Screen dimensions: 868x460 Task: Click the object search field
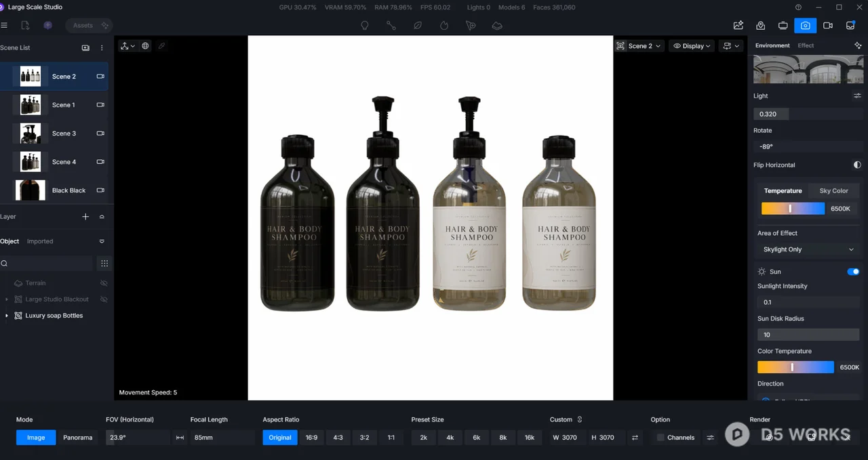[46, 264]
